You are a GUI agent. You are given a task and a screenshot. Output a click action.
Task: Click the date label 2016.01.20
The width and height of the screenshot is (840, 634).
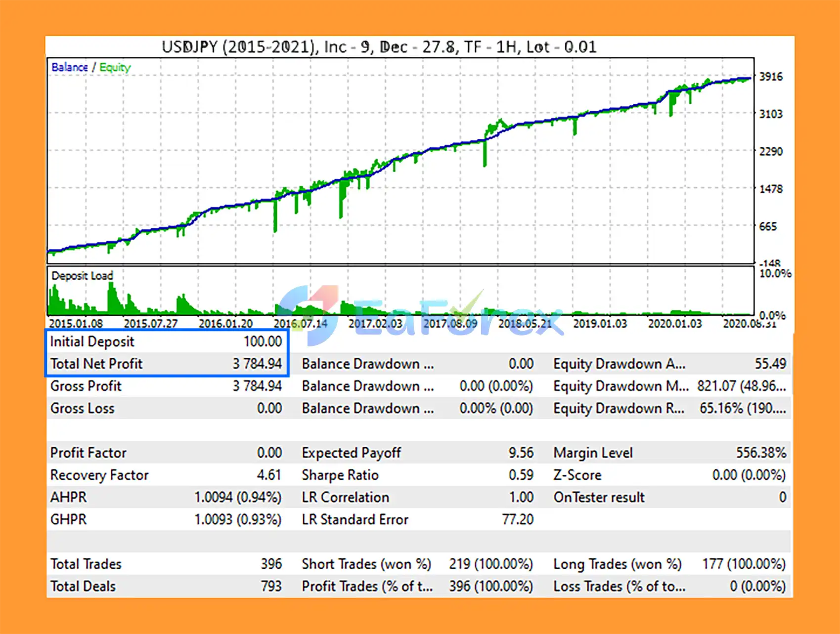(225, 324)
